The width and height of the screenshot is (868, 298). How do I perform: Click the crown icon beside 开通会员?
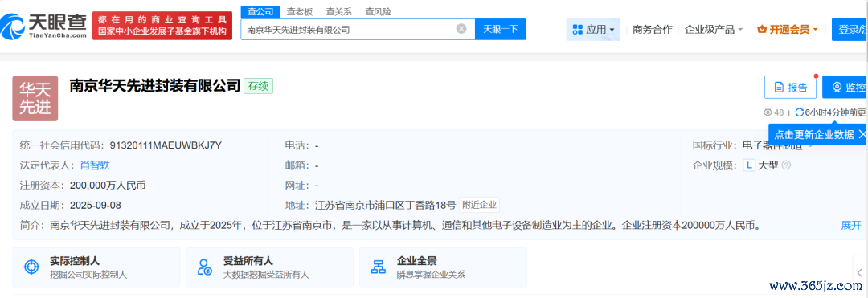(762, 29)
